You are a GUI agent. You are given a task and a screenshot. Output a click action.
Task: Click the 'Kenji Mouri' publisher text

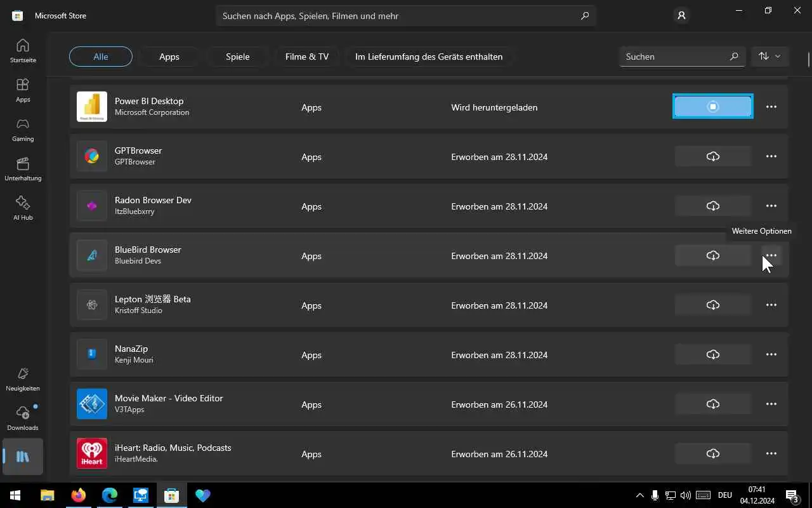point(134,360)
